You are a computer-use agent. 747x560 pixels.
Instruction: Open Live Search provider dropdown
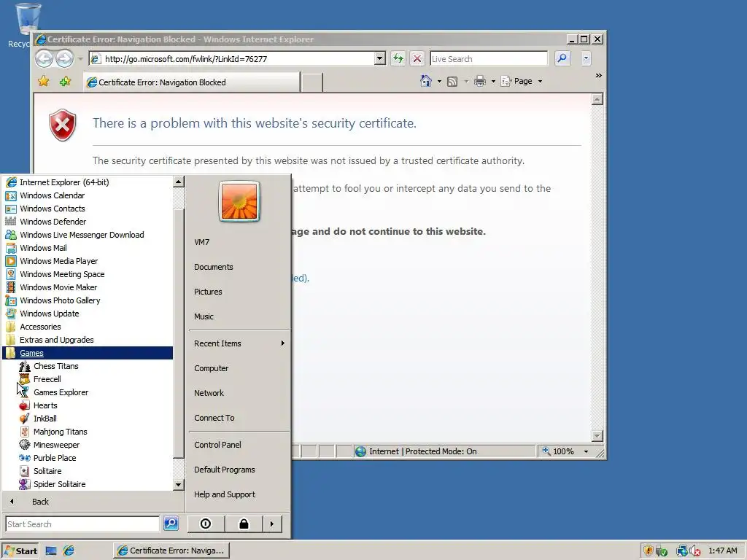[x=586, y=58]
